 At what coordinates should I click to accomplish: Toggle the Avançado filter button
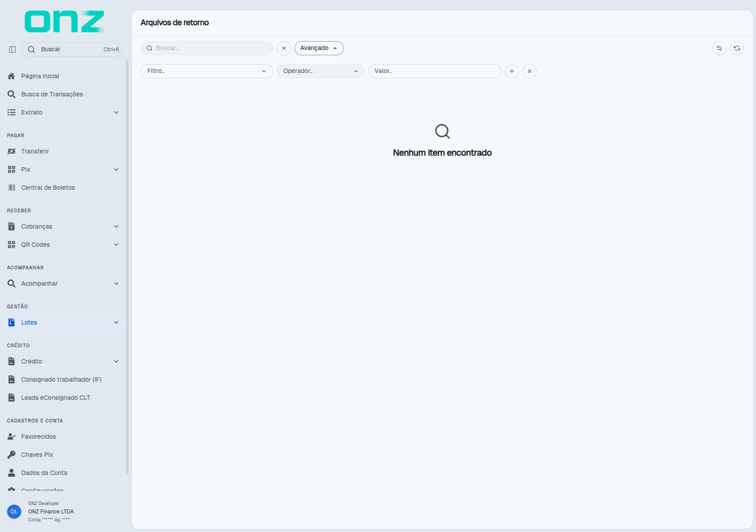[x=319, y=48]
